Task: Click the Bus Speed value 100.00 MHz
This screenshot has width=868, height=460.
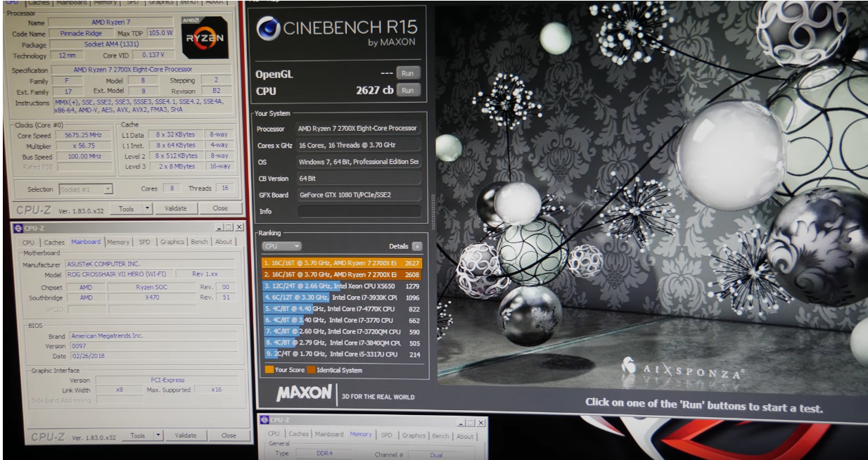Action: click(x=84, y=157)
